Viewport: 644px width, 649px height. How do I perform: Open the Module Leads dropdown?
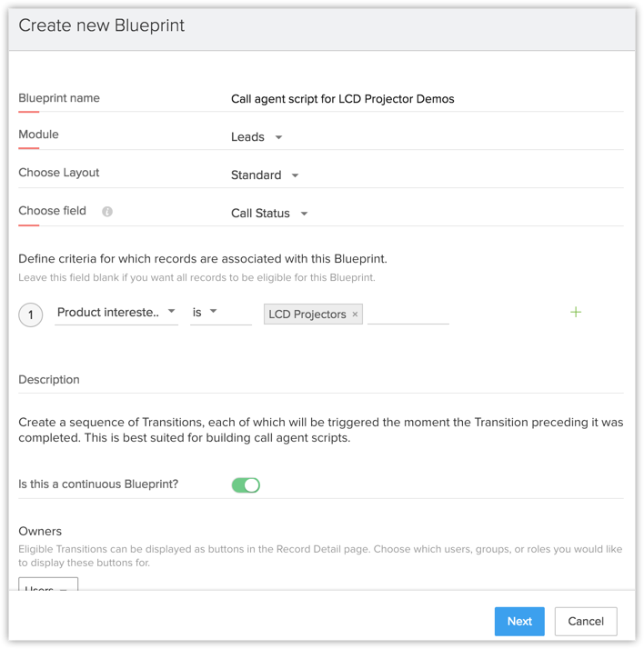click(x=278, y=137)
